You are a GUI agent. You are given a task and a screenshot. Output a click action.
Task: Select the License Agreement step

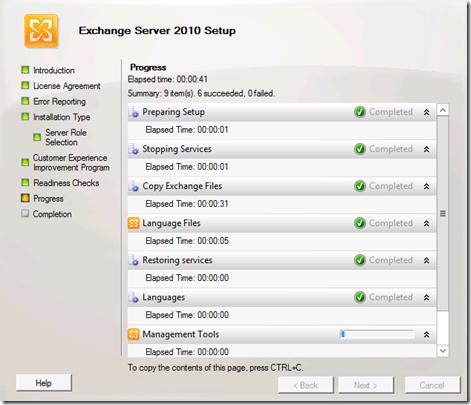tap(67, 86)
